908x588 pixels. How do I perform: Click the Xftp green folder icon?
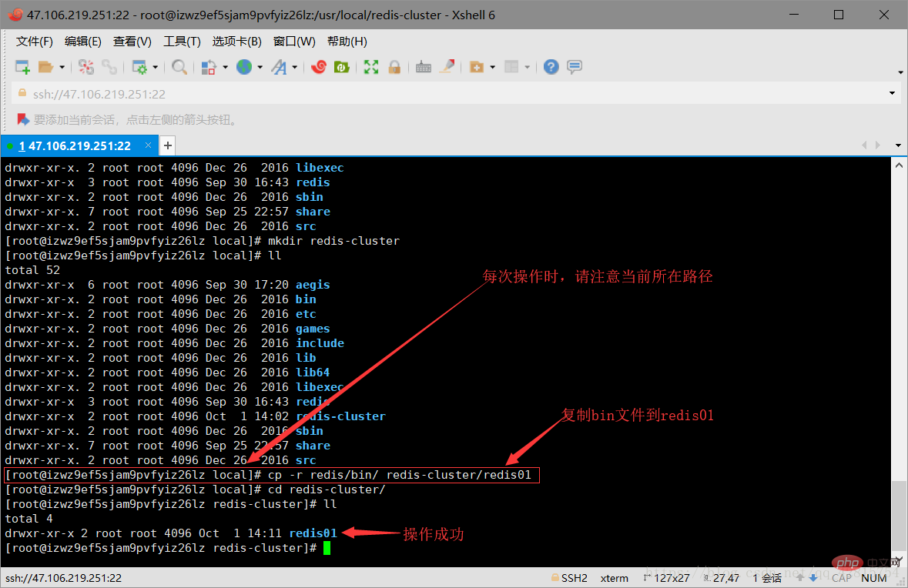click(x=342, y=67)
